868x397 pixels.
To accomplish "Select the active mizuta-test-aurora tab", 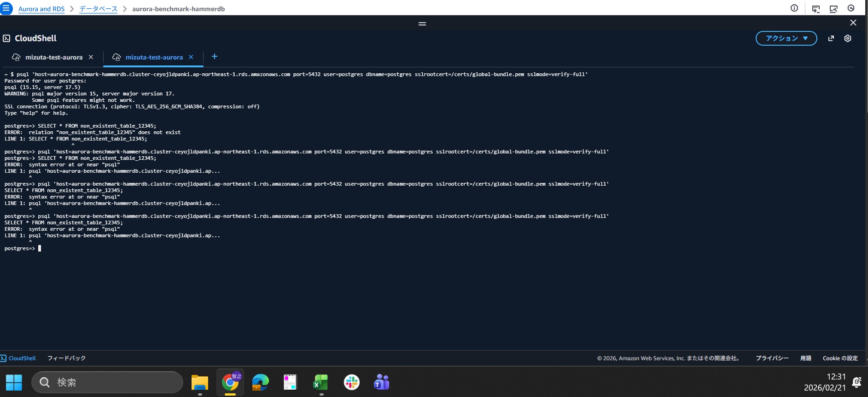I will pyautogui.click(x=154, y=58).
